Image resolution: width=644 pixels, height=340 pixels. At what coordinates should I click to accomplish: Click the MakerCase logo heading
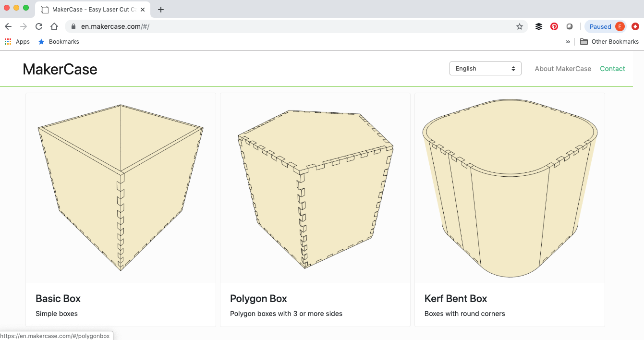click(60, 69)
